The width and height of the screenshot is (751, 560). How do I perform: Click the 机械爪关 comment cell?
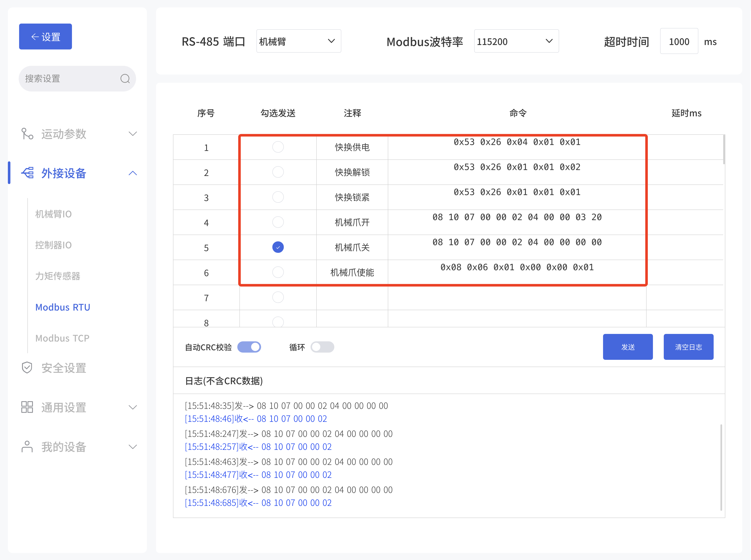tap(352, 248)
